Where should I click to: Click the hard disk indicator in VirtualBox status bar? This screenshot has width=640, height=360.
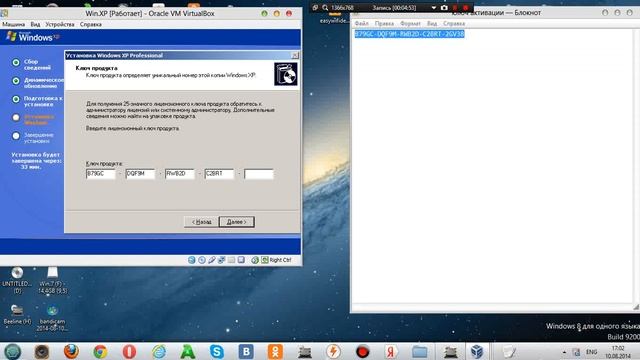191,260
